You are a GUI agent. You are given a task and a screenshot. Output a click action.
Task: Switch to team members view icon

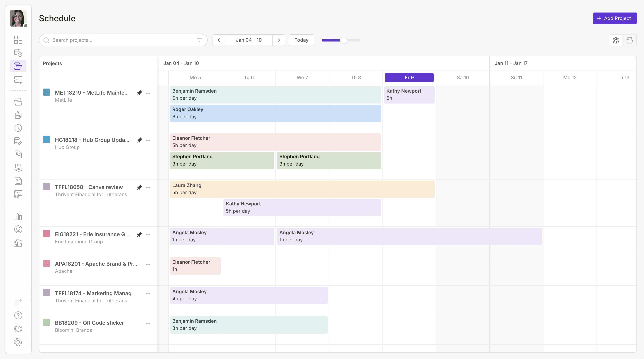tap(616, 40)
